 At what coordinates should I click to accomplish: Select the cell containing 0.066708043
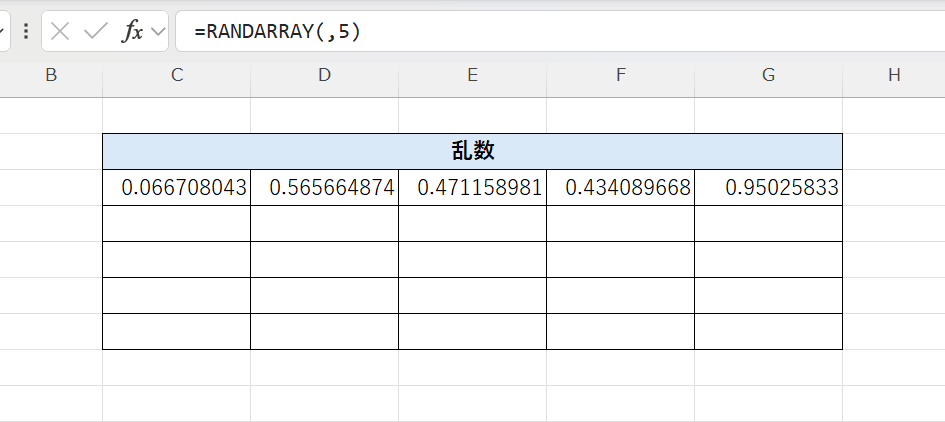[176, 187]
